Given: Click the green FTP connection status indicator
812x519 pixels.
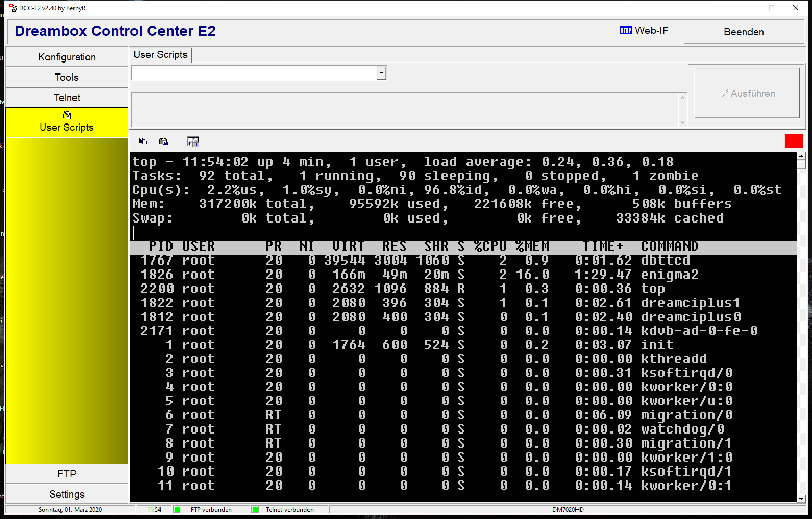Looking at the screenshot, I should coord(177,510).
